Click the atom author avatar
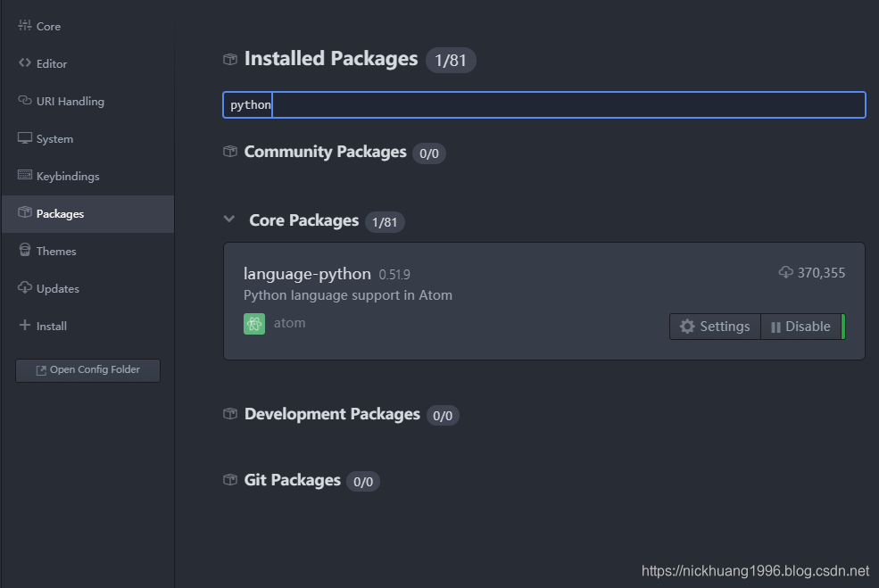This screenshot has width=879, height=588. [254, 324]
